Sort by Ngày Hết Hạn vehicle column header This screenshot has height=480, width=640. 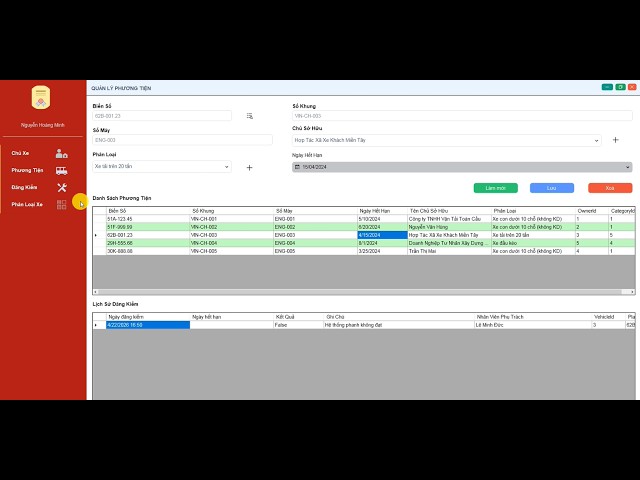[x=382, y=211]
